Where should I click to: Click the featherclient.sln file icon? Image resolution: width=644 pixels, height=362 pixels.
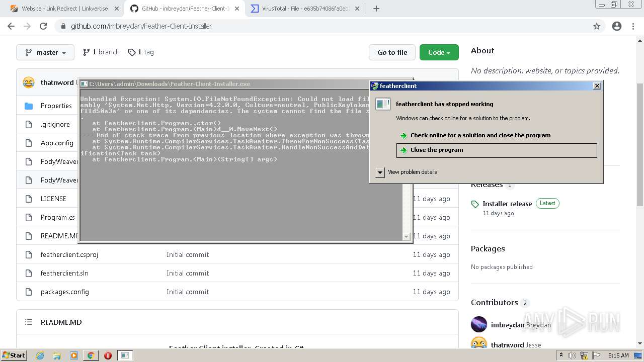point(29,273)
